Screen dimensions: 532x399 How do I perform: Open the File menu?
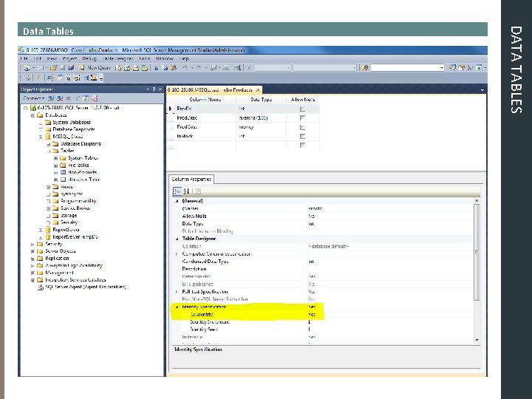point(24,58)
